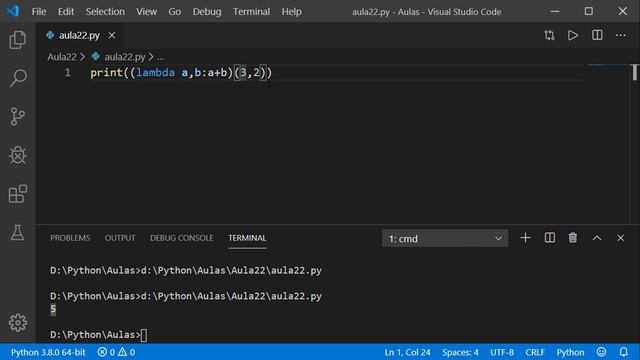Screen dimensions: 640x360
Task: Click line number 1 in gutter
Action: [x=67, y=73]
